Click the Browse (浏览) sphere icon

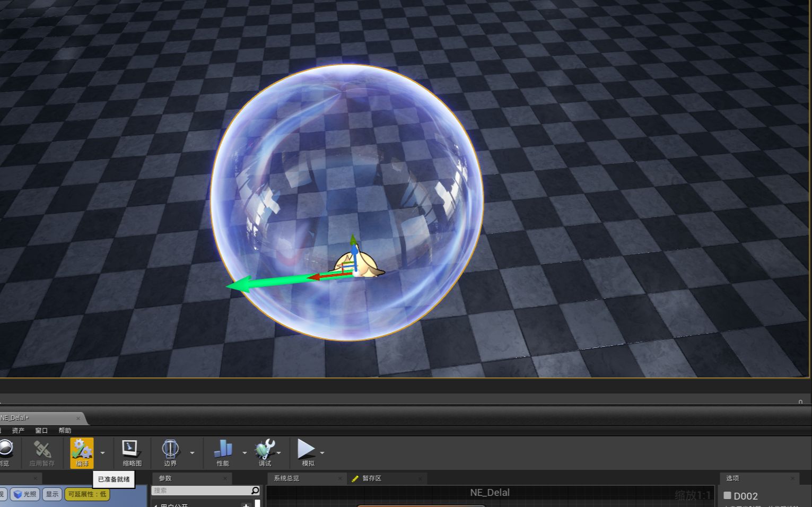pyautogui.click(x=5, y=449)
